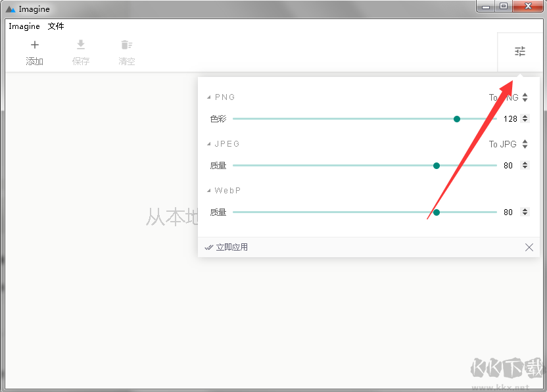Click the WebP quality slider handle

[437, 212]
